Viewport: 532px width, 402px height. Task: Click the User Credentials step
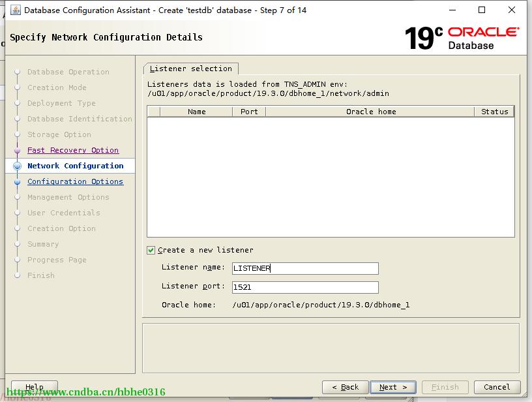pos(64,213)
